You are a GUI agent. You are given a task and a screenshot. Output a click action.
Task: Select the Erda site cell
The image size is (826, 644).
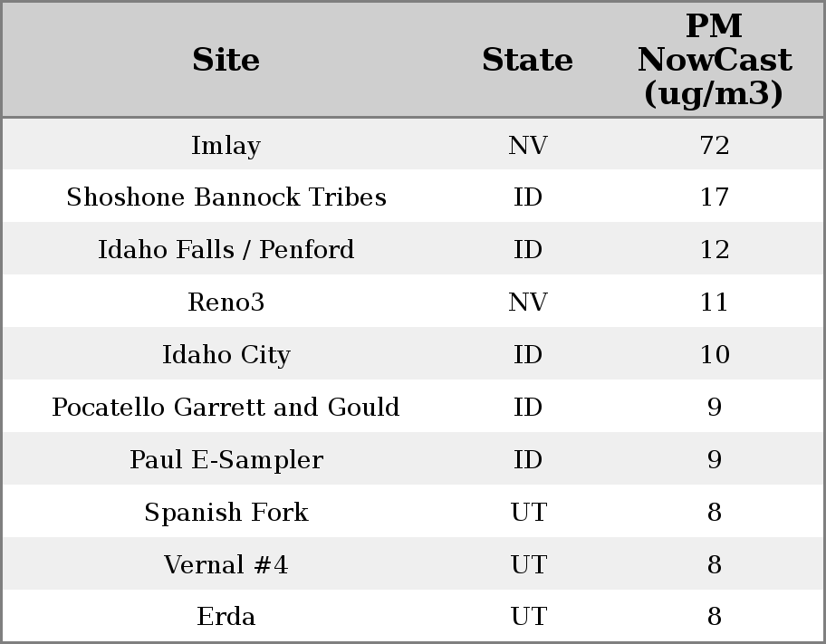coord(226,617)
